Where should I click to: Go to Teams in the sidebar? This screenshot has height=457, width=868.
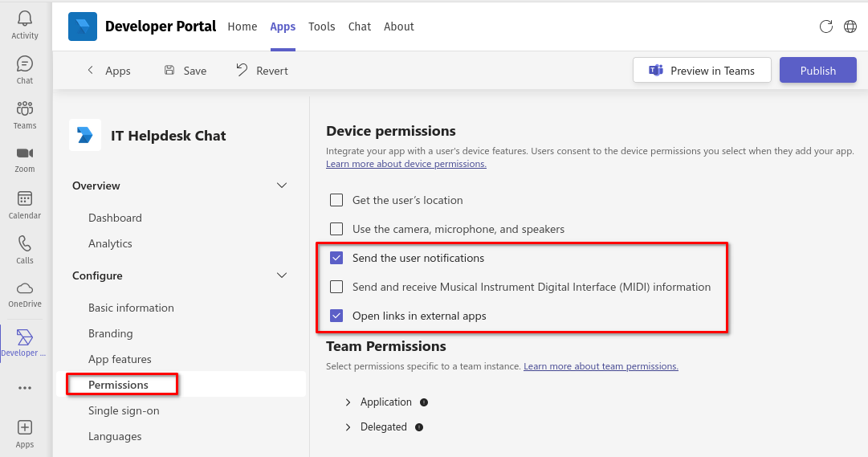[x=25, y=109]
